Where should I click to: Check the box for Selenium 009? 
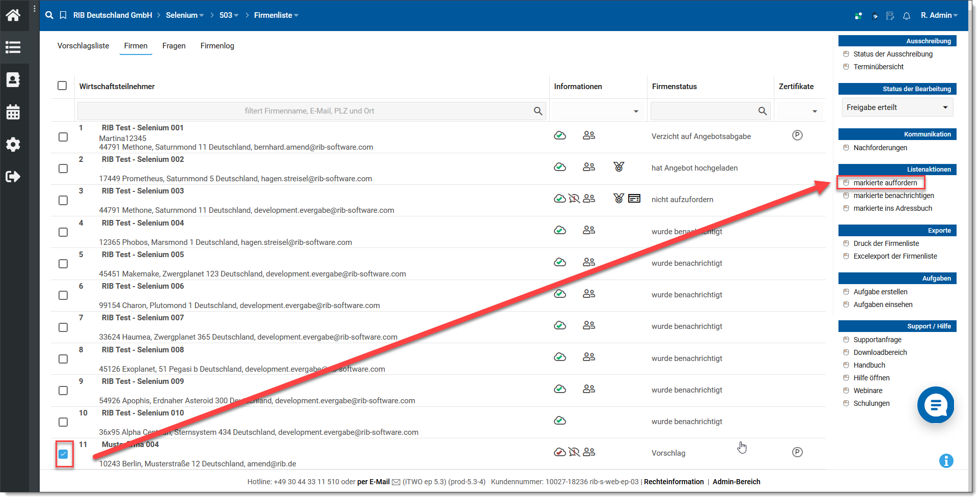click(x=63, y=391)
